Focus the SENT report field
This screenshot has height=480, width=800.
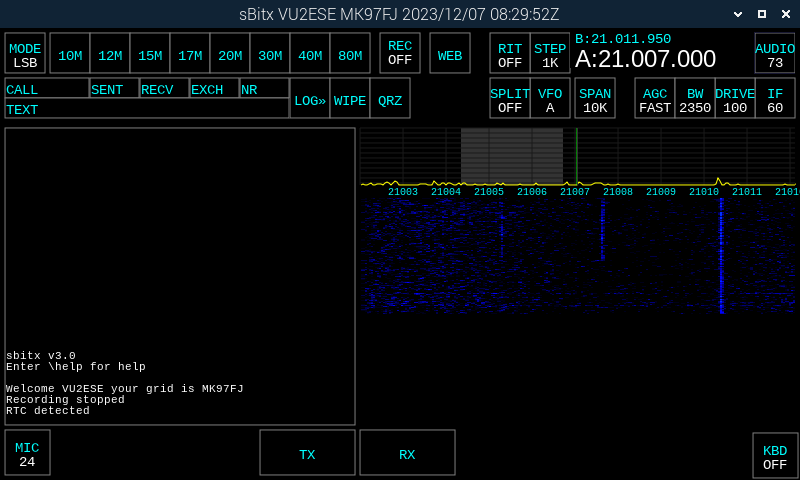114,88
